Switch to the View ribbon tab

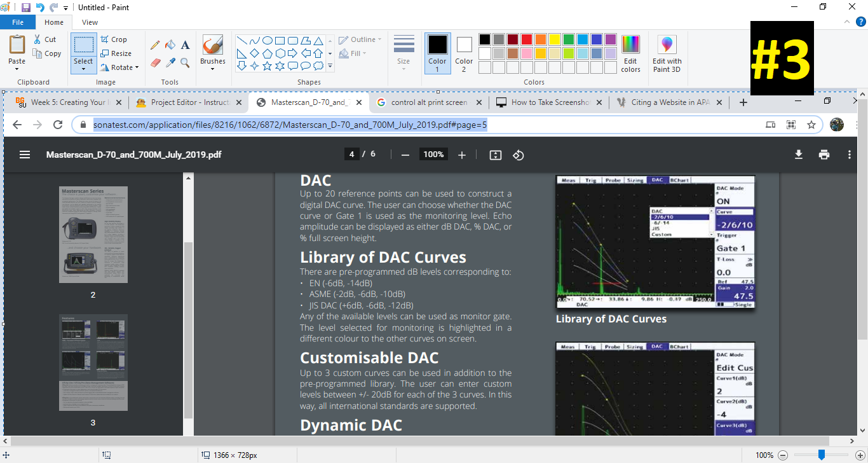coord(90,22)
